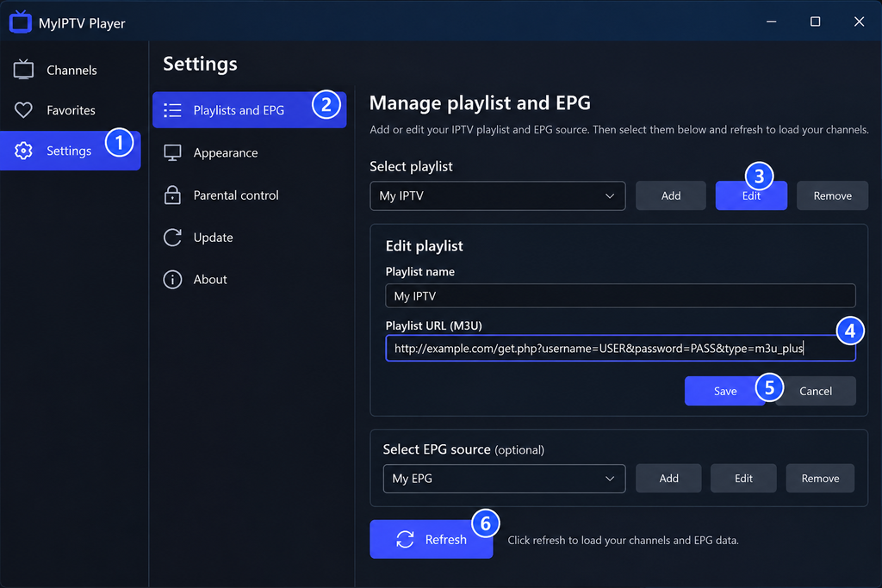Remove the selected EPG source
Image resolution: width=882 pixels, height=588 pixels.
click(x=820, y=479)
